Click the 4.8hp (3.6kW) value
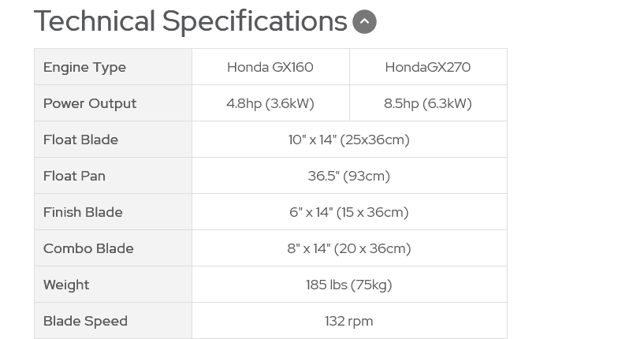The width and height of the screenshot is (644, 339). click(270, 103)
